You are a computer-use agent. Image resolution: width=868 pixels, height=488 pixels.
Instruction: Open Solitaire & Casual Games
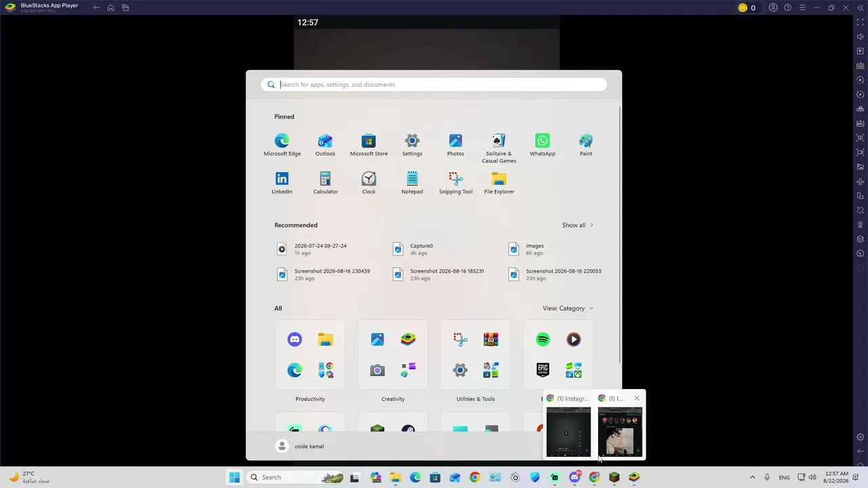point(499,148)
